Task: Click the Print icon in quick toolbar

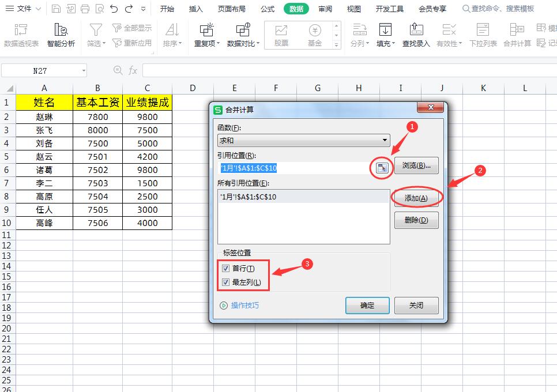Action: [x=85, y=9]
